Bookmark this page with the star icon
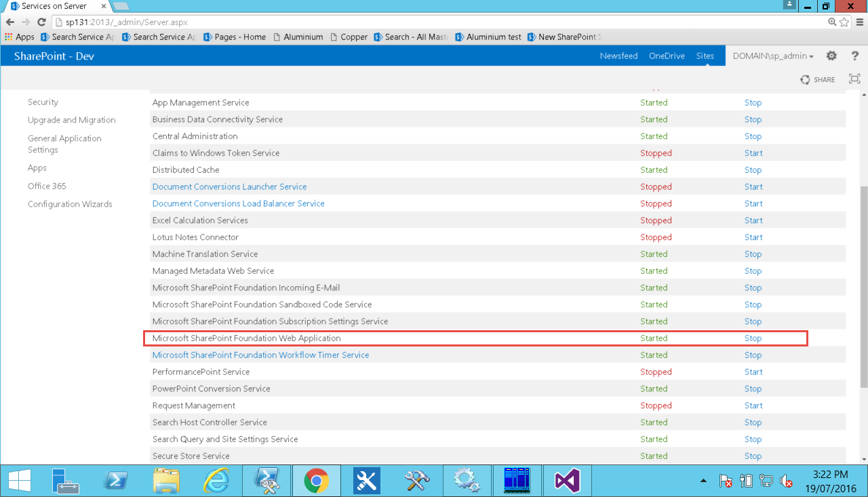Image resolution: width=868 pixels, height=497 pixels. click(x=844, y=22)
